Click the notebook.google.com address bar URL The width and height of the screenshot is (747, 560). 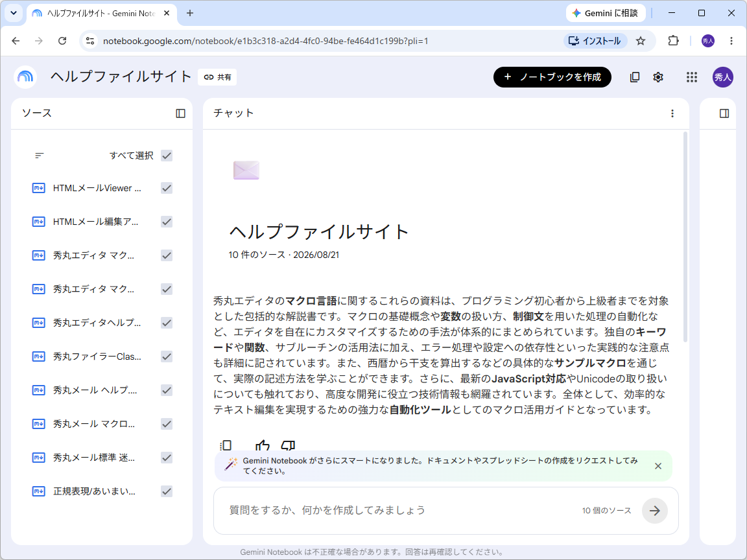click(x=265, y=41)
